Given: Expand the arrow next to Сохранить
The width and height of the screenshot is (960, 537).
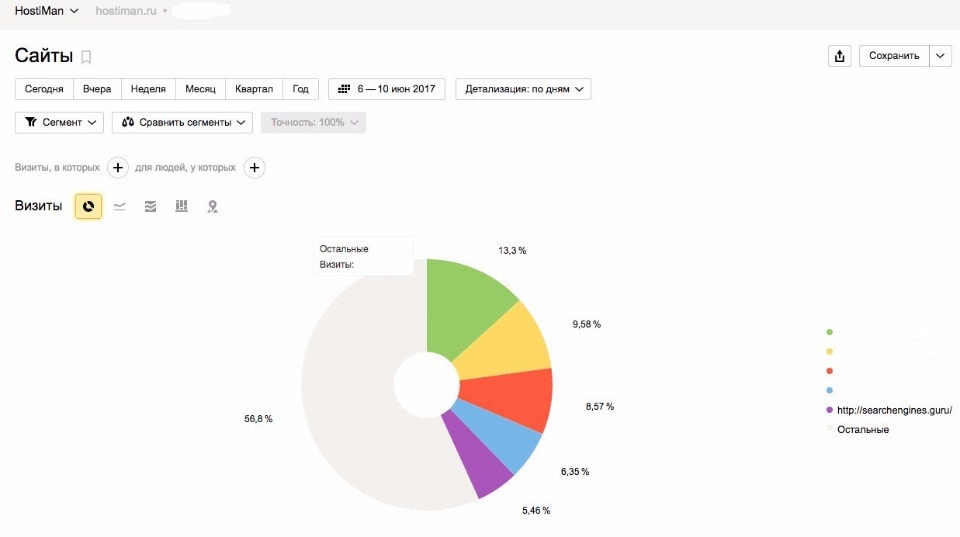Looking at the screenshot, I should 940,56.
